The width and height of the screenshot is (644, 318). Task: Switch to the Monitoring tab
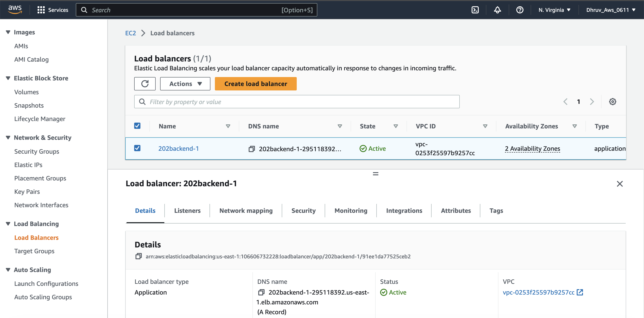pos(350,210)
